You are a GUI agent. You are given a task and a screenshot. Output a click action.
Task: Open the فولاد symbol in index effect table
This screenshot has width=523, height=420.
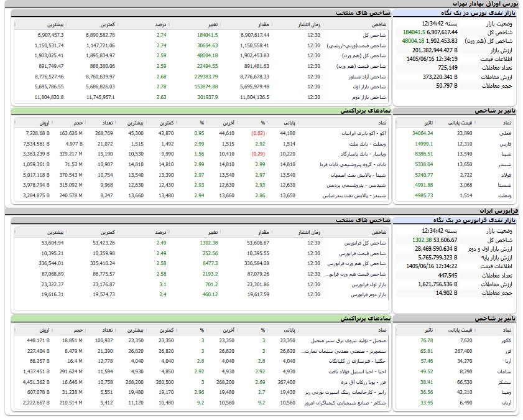tap(505, 175)
